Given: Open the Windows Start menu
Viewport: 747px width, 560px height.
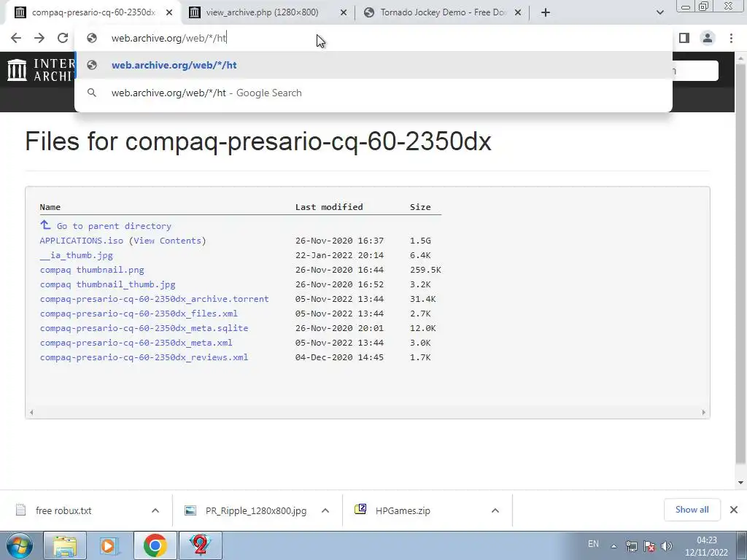Looking at the screenshot, I should coord(20,545).
